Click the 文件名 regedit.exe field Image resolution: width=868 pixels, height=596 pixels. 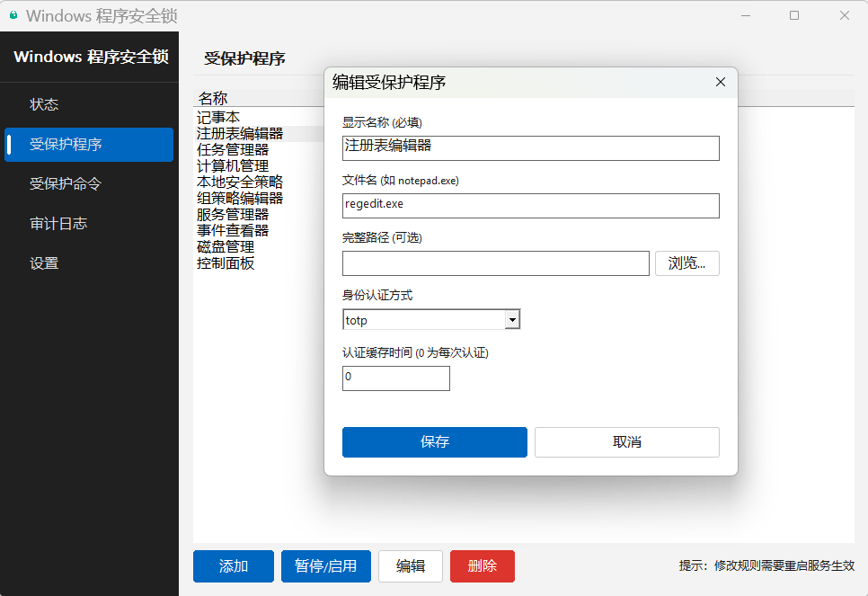coord(530,206)
